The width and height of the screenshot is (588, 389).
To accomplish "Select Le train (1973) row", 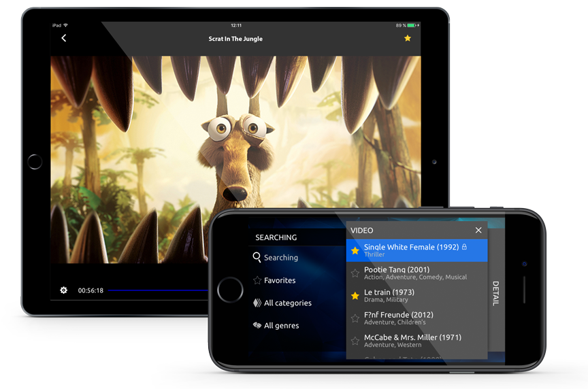I will click(416, 296).
